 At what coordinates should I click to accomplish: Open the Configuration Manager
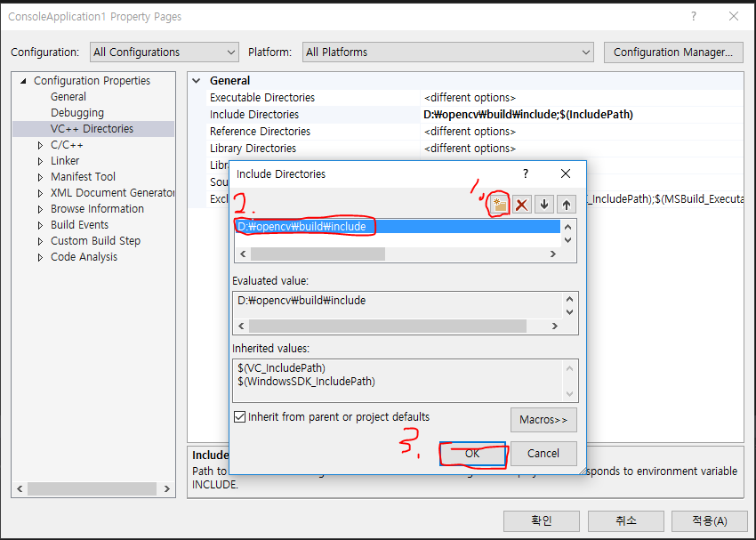pyautogui.click(x=673, y=52)
